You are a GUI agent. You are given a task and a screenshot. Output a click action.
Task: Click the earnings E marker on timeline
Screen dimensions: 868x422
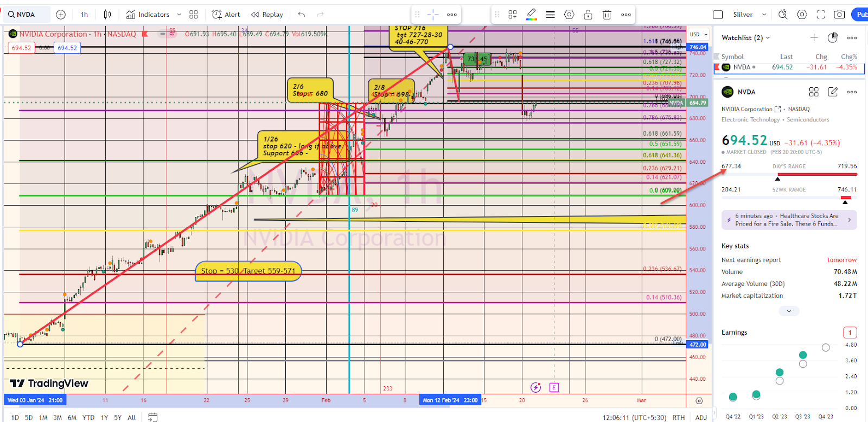(x=554, y=387)
